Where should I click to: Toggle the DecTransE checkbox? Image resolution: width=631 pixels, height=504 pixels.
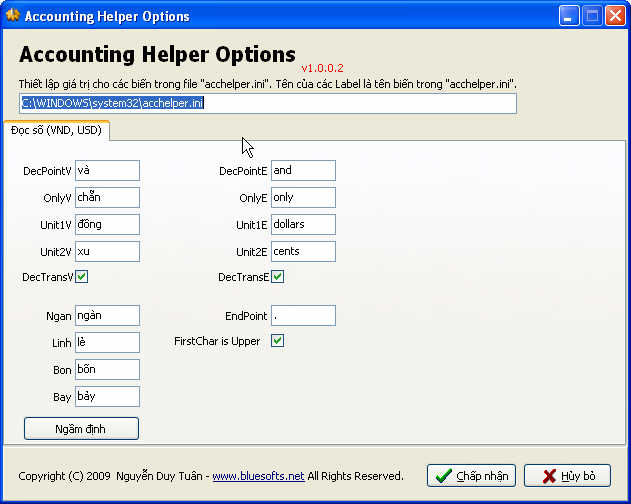tap(278, 277)
